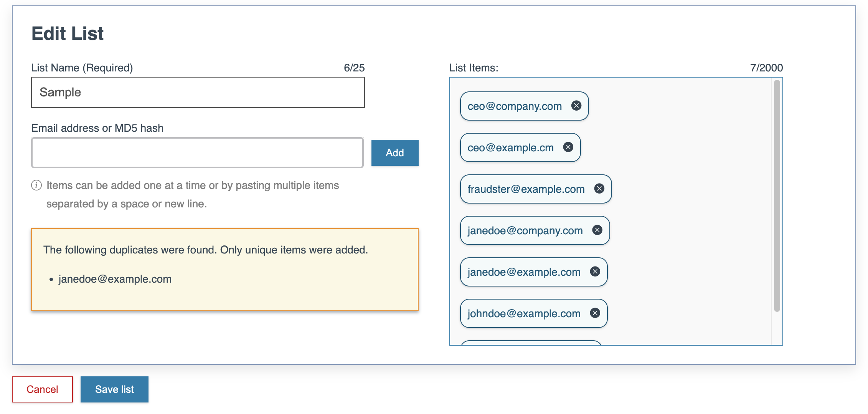Click the duplicate janedoe@example.com warning entry

[115, 279]
